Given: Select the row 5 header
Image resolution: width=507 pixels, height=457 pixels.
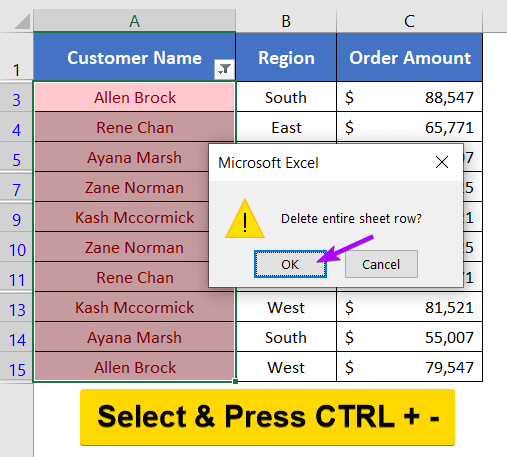Looking at the screenshot, I should (x=16, y=157).
